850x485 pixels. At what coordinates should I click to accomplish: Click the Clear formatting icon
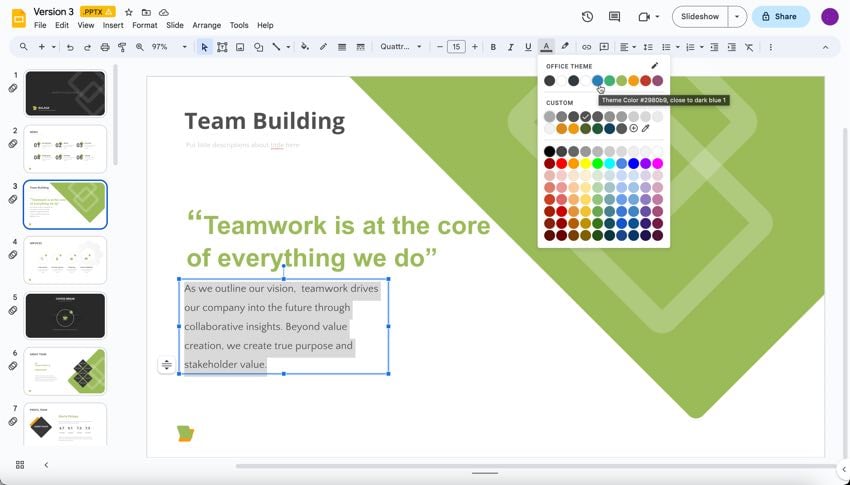tap(749, 47)
